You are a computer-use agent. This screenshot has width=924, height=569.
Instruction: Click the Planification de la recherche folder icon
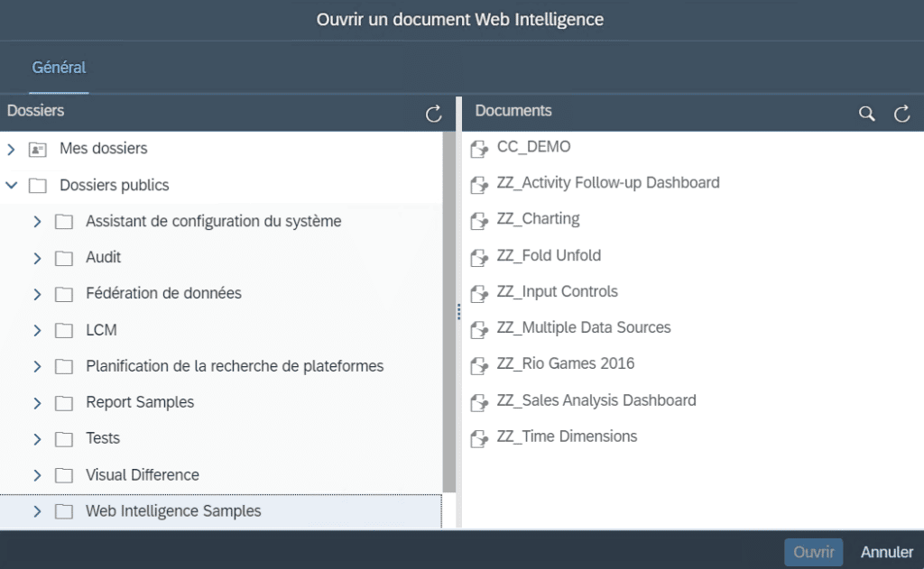click(64, 367)
